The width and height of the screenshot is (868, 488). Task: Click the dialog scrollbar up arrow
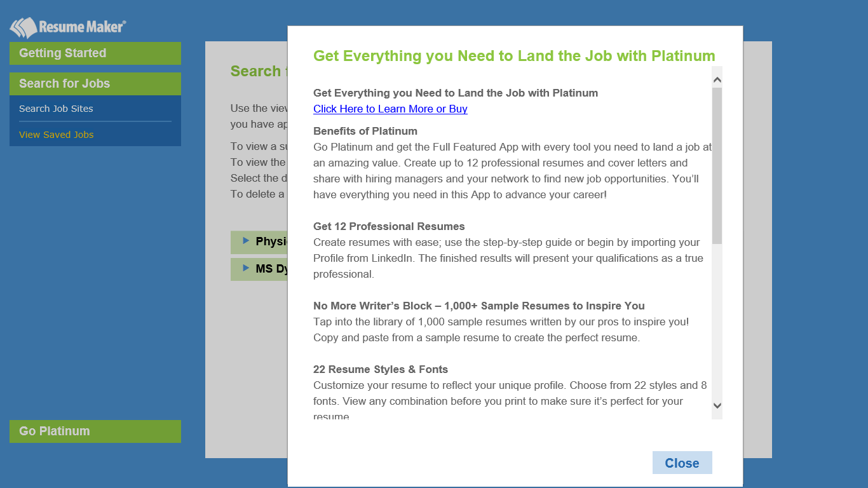point(717,80)
